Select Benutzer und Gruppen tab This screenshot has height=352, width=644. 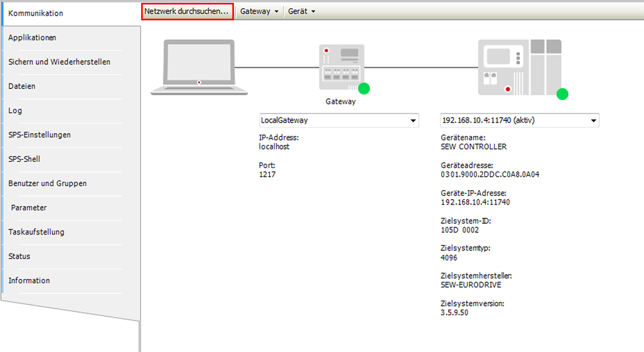pyautogui.click(x=47, y=183)
